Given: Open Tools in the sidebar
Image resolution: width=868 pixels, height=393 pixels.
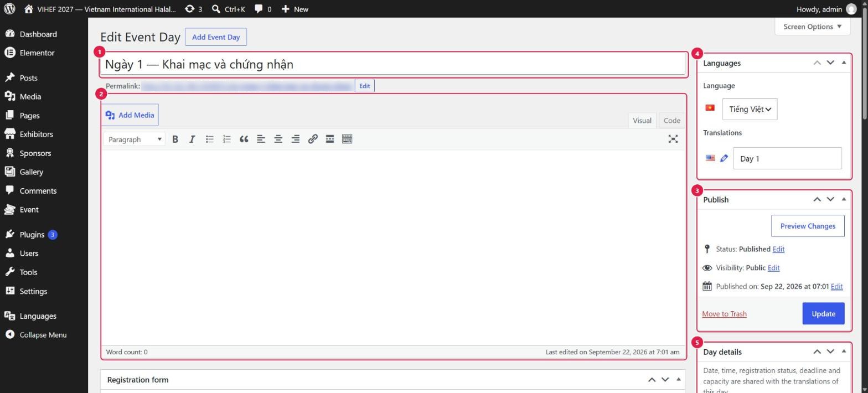Looking at the screenshot, I should [28, 272].
